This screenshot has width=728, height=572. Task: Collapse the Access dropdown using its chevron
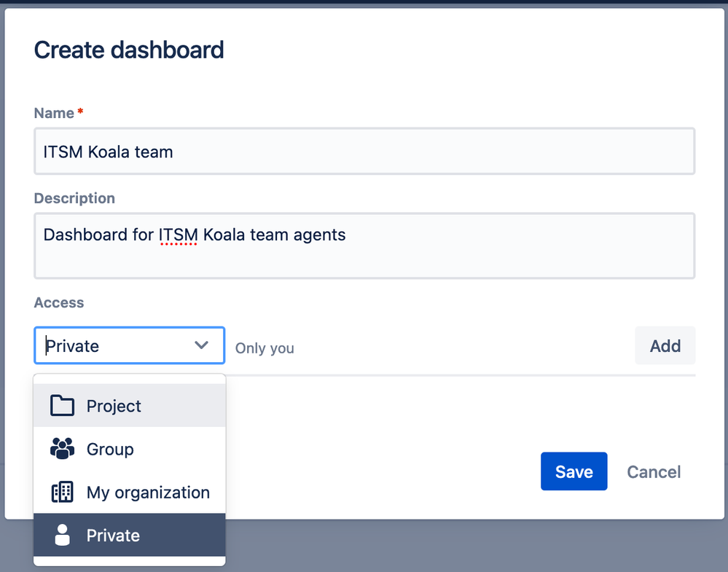(x=202, y=345)
